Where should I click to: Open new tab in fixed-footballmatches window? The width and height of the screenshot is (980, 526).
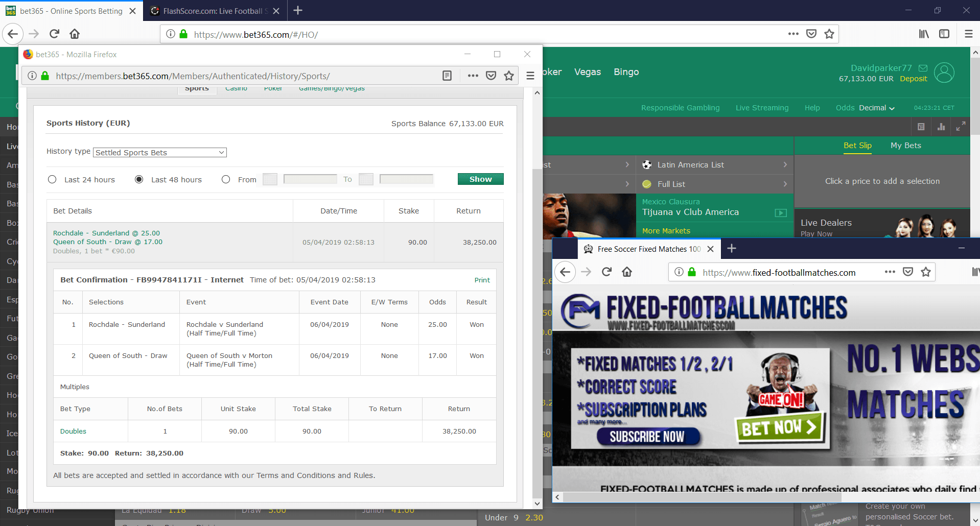pyautogui.click(x=732, y=249)
